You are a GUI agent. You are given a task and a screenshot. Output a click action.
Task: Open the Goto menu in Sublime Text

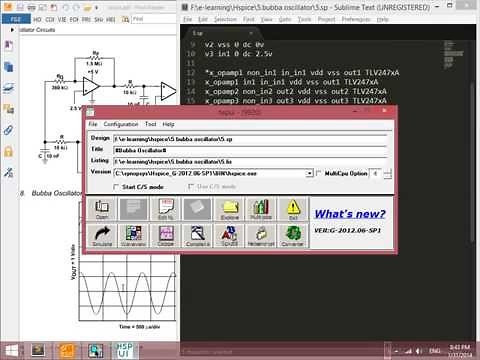pyautogui.click(x=285, y=19)
